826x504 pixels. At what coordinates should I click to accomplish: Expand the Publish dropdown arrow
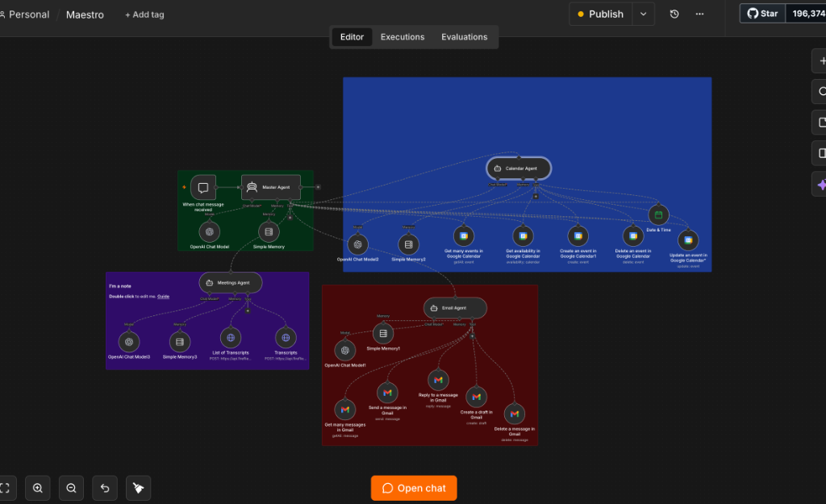point(643,15)
